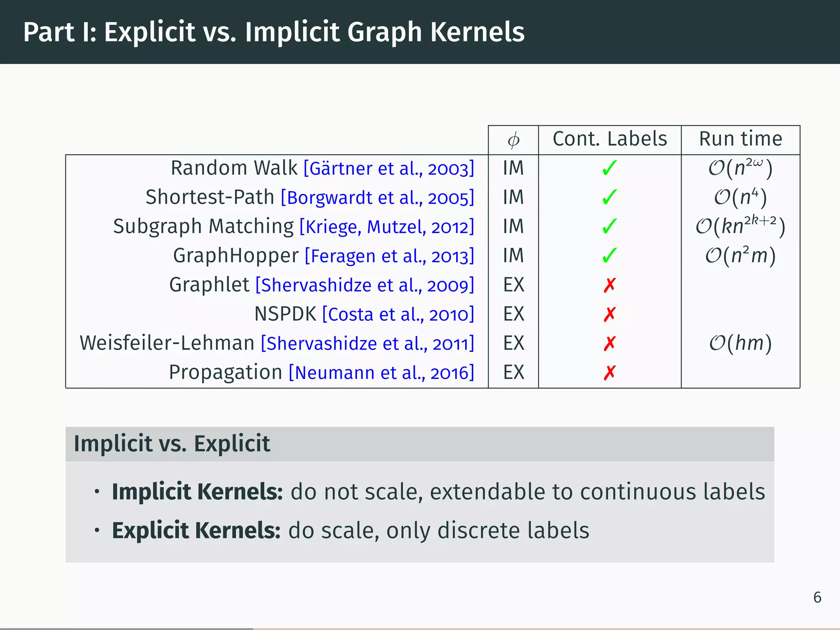Click the O(n^2ω) run time value

click(741, 167)
